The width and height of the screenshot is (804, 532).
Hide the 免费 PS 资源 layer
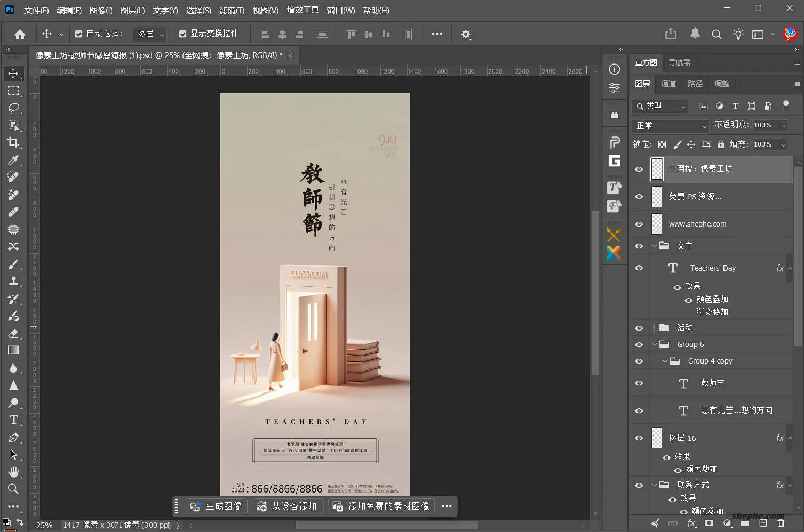(x=639, y=197)
